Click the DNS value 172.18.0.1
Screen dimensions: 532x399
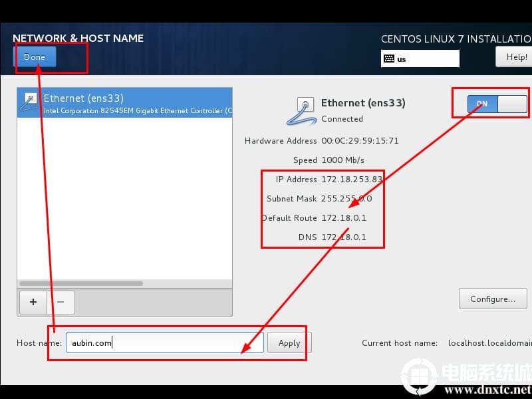pos(344,237)
